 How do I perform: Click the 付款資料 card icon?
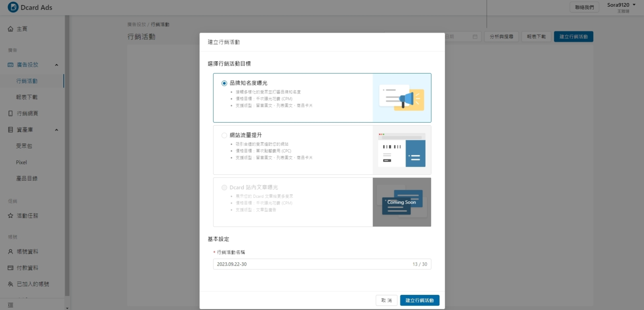tap(10, 268)
